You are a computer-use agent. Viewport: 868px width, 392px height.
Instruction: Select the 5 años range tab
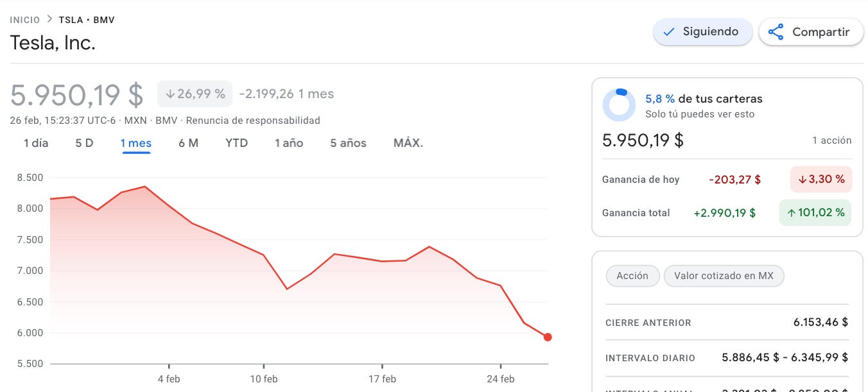click(x=348, y=143)
